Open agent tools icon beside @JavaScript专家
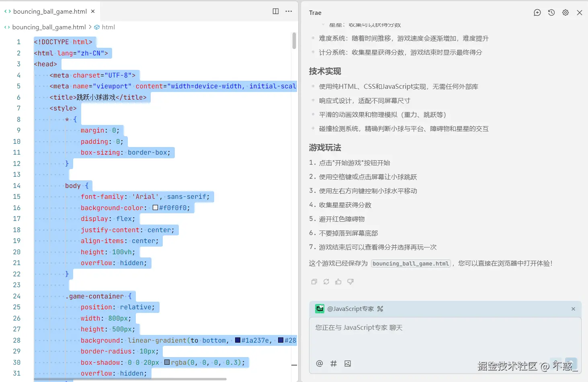The image size is (588, 382). click(x=380, y=308)
